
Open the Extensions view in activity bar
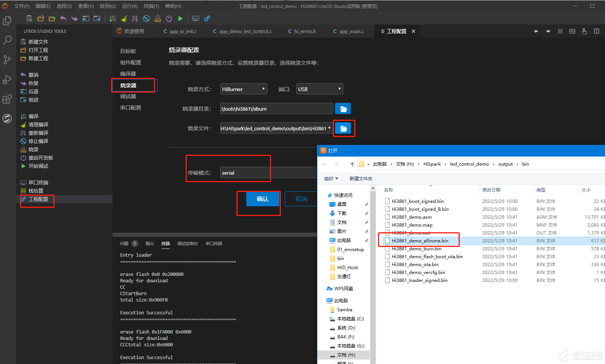pyautogui.click(x=7, y=99)
